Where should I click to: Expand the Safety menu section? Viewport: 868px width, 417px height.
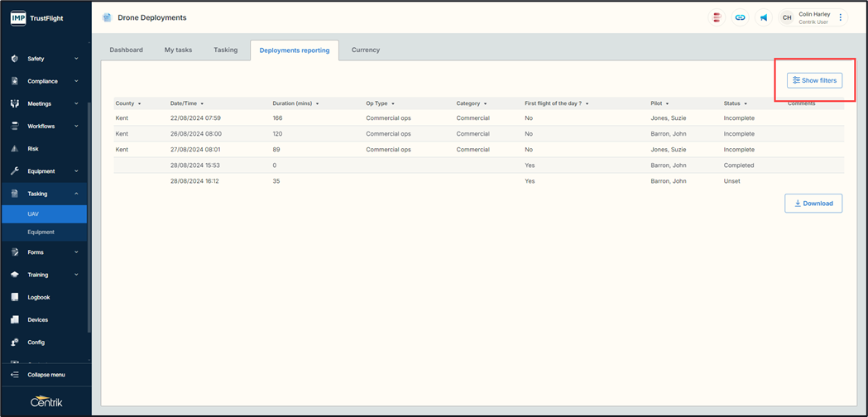pos(76,59)
